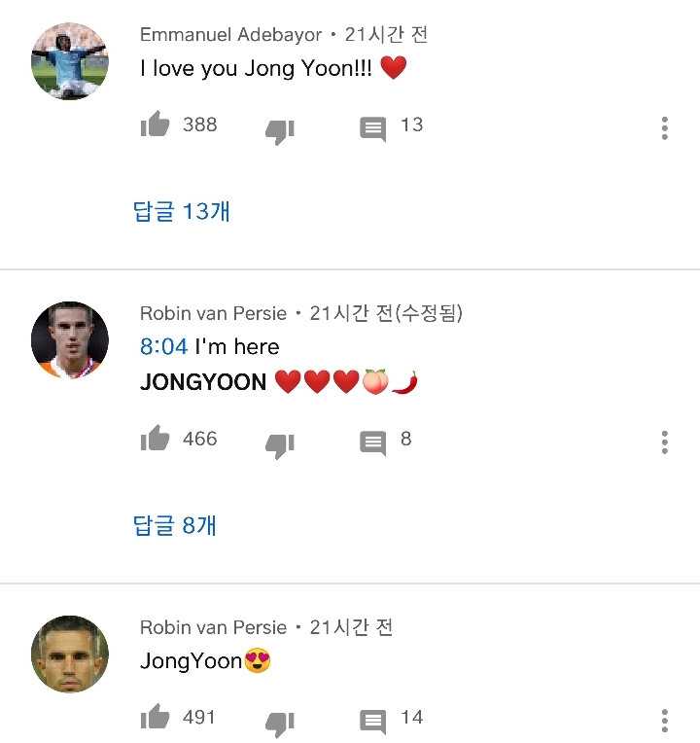Open Emmanuel Adebayor's profile name

(230, 35)
